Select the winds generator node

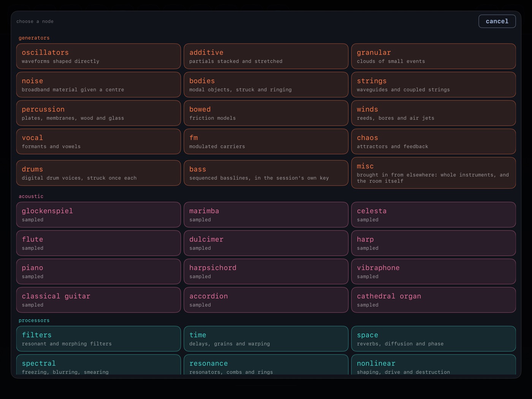434,113
